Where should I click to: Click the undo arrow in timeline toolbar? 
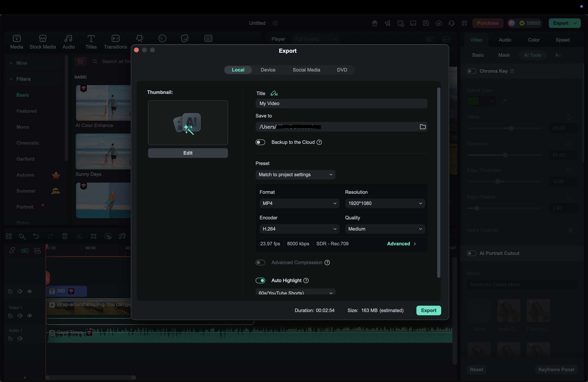[36, 236]
